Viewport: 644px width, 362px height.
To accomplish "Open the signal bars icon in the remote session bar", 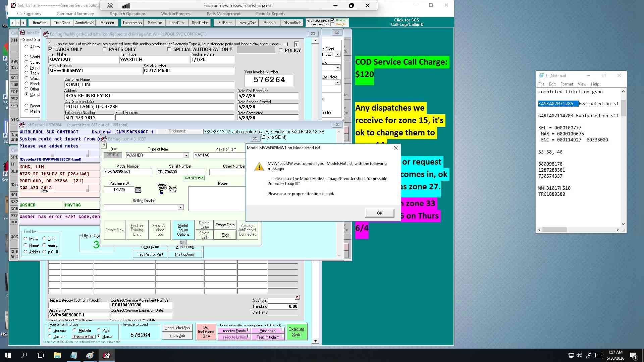I will pyautogui.click(x=126, y=5).
